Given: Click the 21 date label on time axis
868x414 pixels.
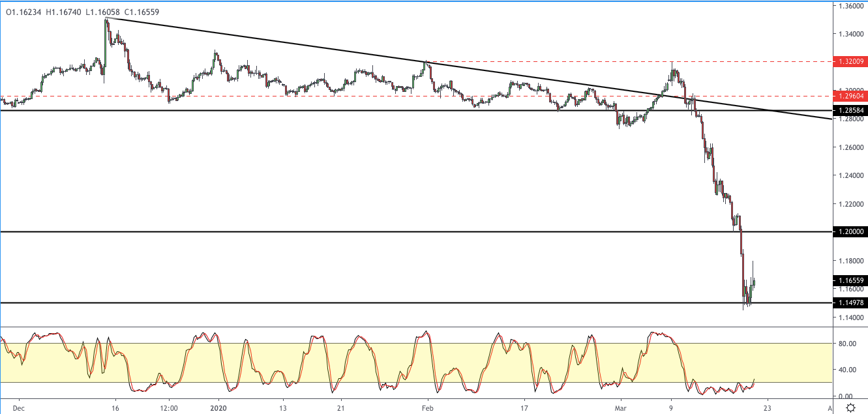Looking at the screenshot, I should pos(340,407).
